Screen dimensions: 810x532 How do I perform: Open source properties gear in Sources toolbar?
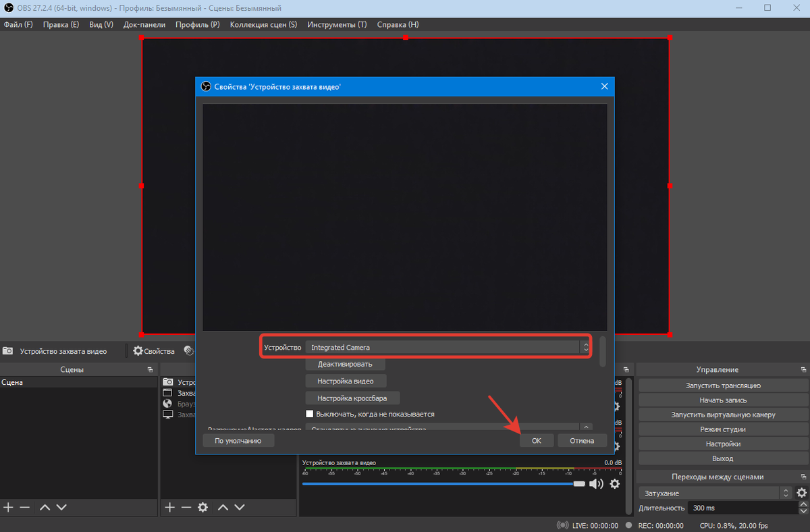(202, 507)
